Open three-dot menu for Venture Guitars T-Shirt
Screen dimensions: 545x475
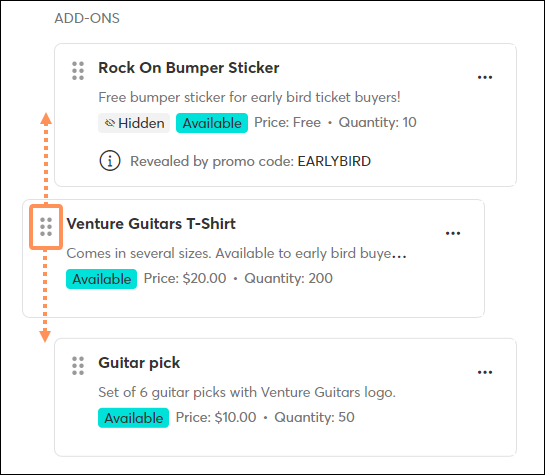453,233
